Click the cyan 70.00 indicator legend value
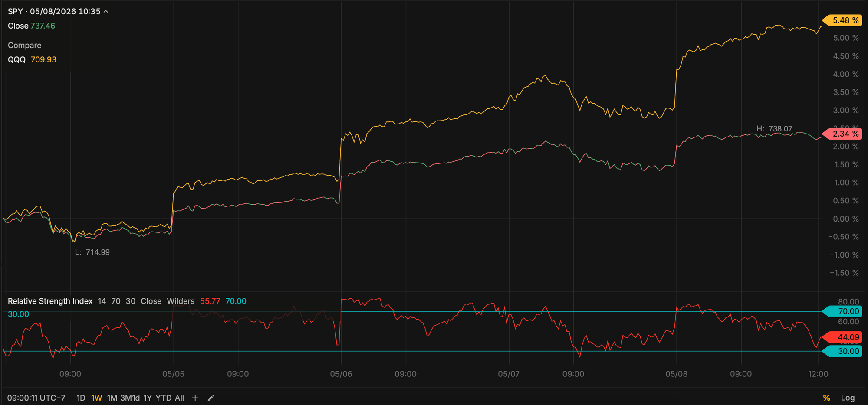This screenshot has height=405, width=868. tap(236, 301)
